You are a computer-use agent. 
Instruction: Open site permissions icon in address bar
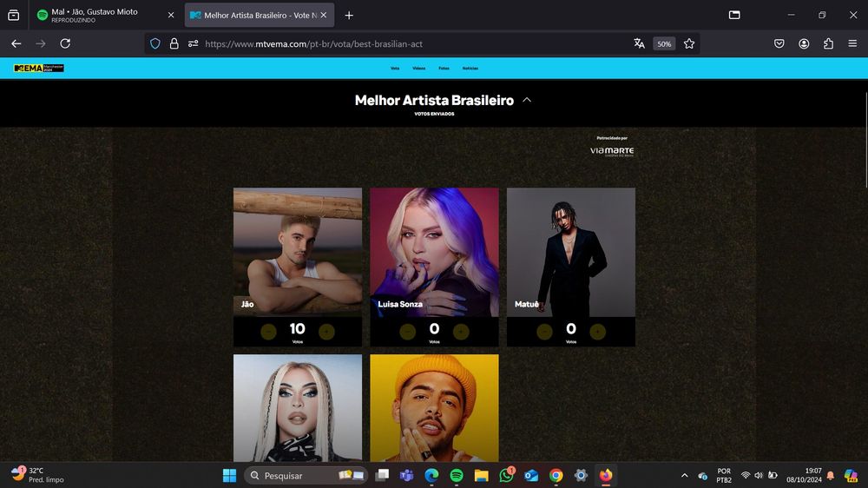[x=194, y=43]
